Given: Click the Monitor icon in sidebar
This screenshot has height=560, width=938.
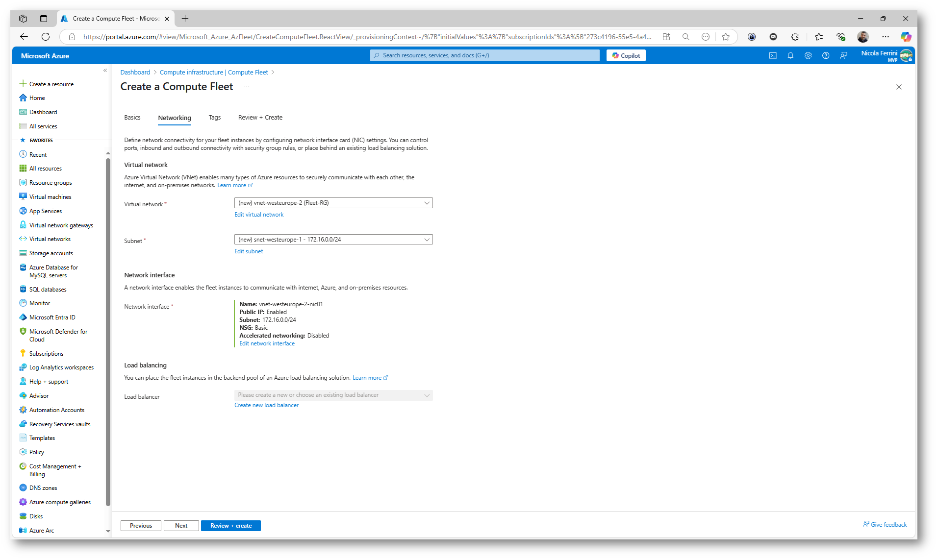Looking at the screenshot, I should [23, 303].
